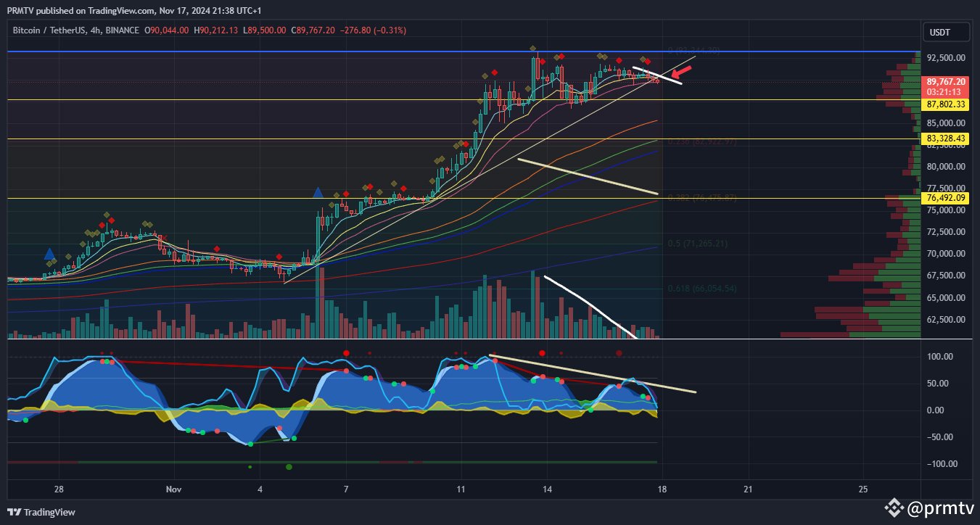Click the TradingView logo in the bottom corner
Viewport: 980px width, 525px height.
41,512
